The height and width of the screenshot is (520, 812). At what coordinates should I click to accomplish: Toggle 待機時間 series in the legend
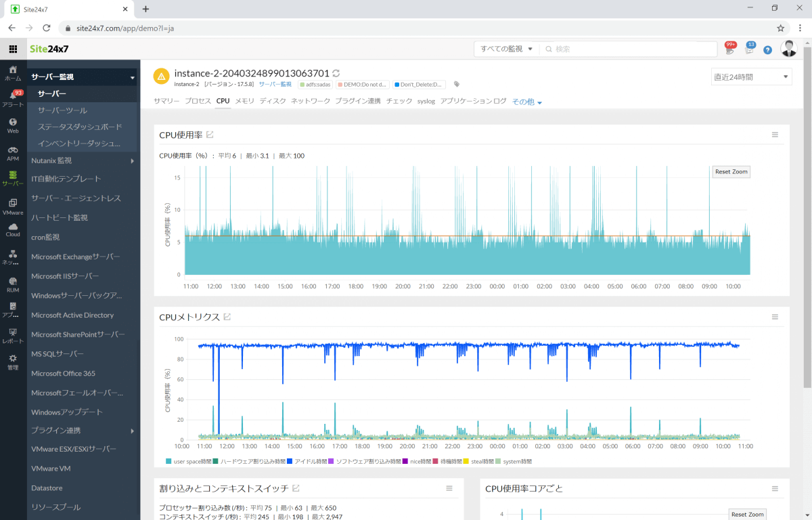(x=447, y=461)
